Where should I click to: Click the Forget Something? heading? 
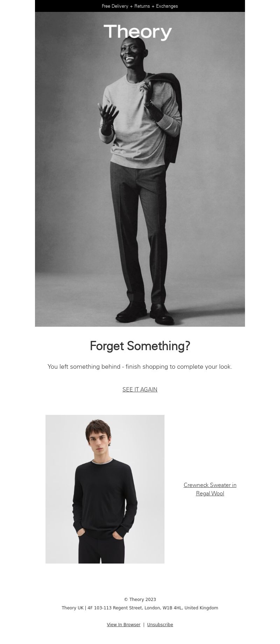pyautogui.click(x=140, y=346)
